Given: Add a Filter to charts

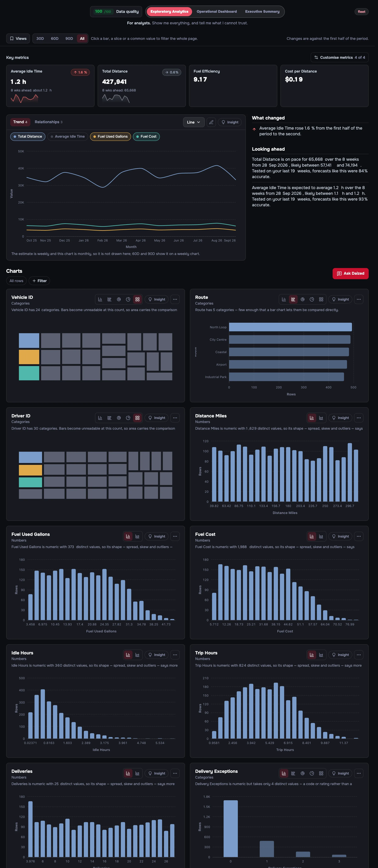Looking at the screenshot, I should [x=39, y=281].
